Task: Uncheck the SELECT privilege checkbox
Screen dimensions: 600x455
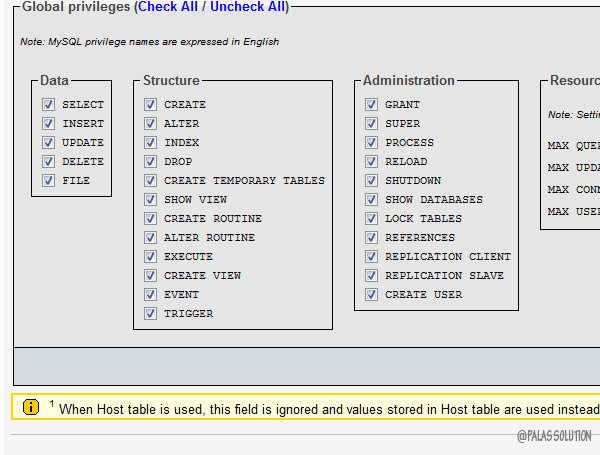Action: (48, 104)
